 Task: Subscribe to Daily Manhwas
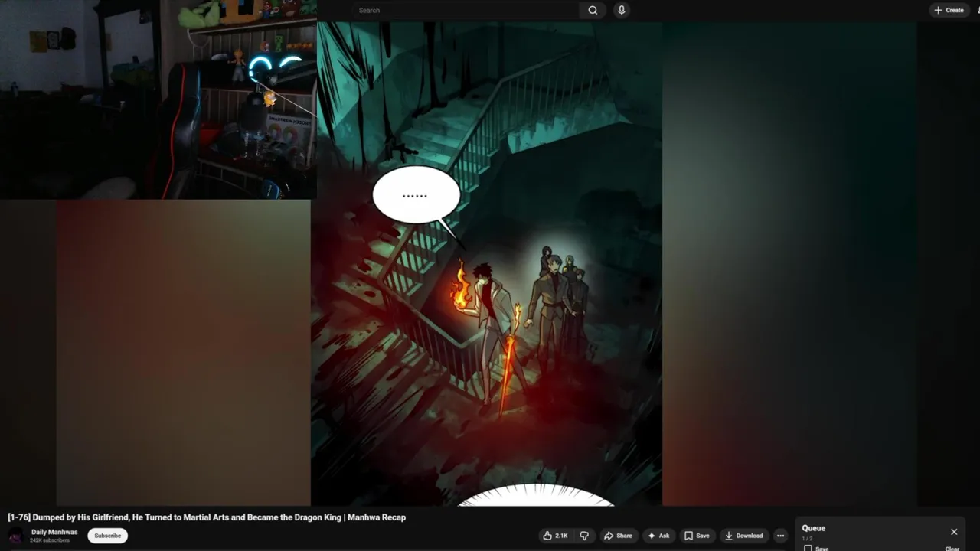pos(107,536)
